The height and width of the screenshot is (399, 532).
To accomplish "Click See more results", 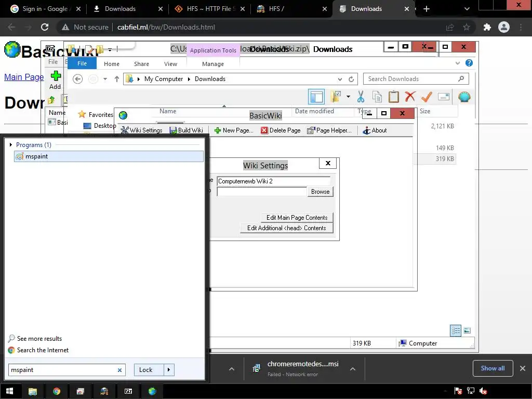I will [x=35, y=339].
